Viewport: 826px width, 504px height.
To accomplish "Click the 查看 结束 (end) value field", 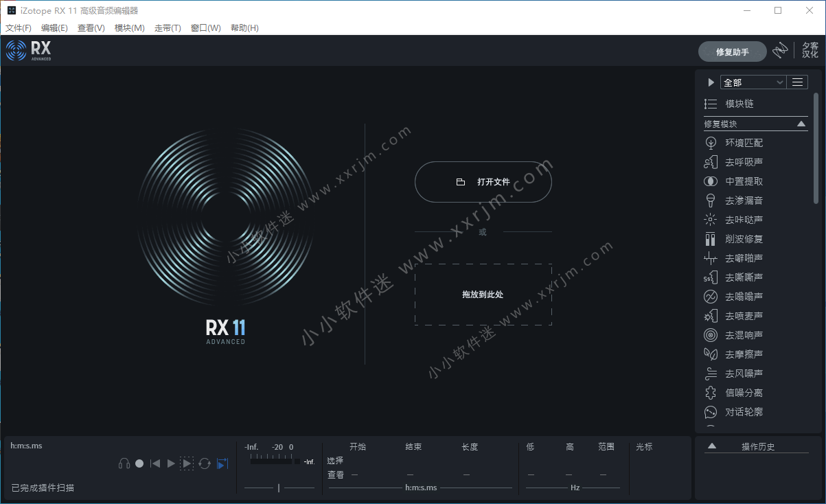I will [x=411, y=474].
